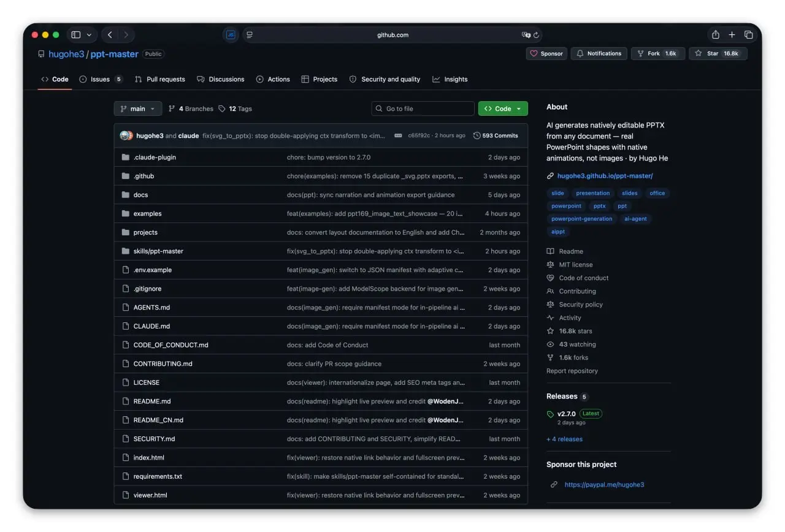
Task: Click the page reload icon in address bar
Action: tap(536, 35)
